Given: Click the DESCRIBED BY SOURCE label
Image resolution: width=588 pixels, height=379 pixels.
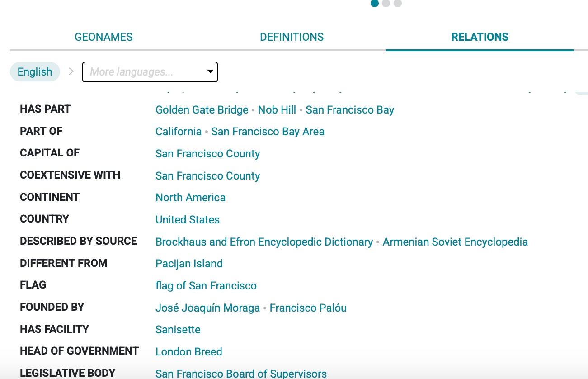Looking at the screenshot, I should pos(79,241).
